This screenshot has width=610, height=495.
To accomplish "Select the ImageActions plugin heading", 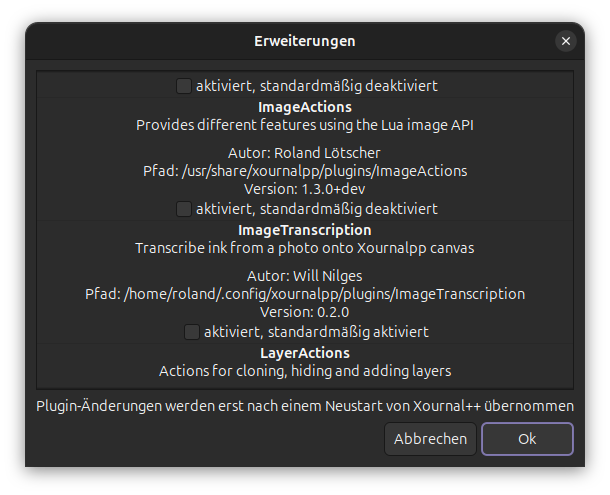I will (305, 106).
